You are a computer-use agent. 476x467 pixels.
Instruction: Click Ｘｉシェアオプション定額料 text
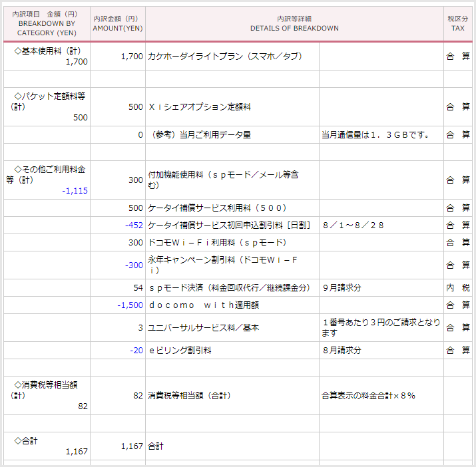pos(200,107)
